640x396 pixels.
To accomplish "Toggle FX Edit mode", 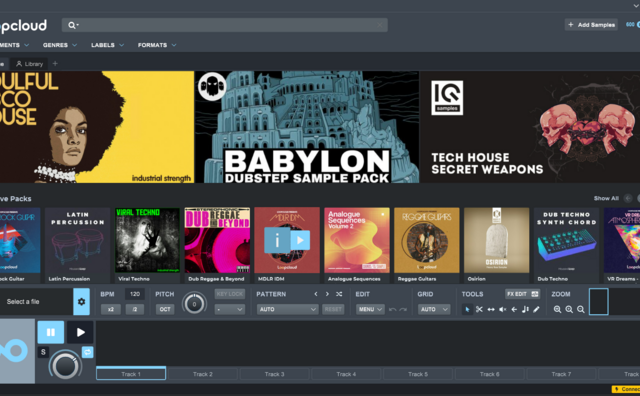I will click(x=522, y=294).
